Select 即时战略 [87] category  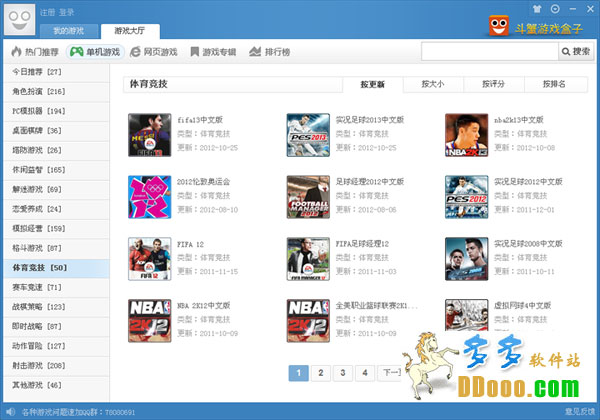(56, 327)
